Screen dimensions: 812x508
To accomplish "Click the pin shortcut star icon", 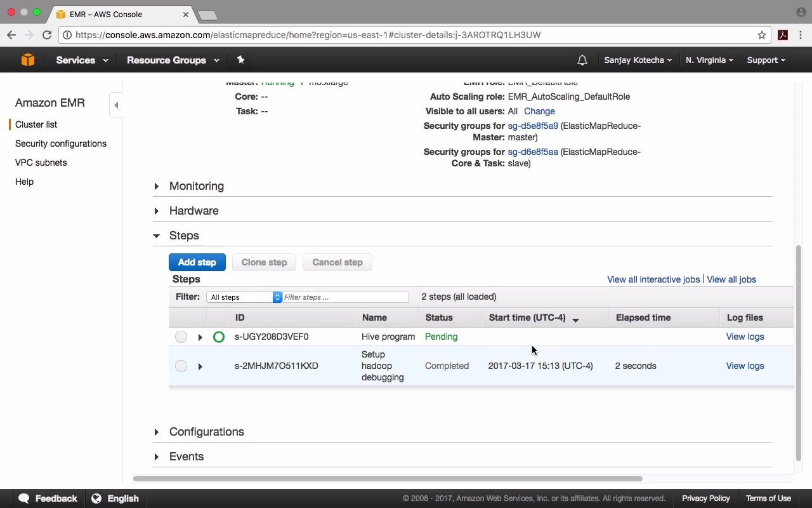I will click(x=240, y=60).
